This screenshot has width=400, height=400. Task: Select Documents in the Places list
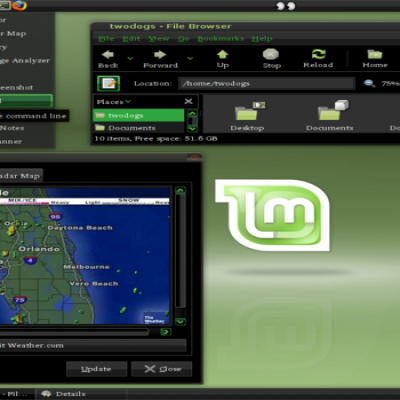(138, 128)
